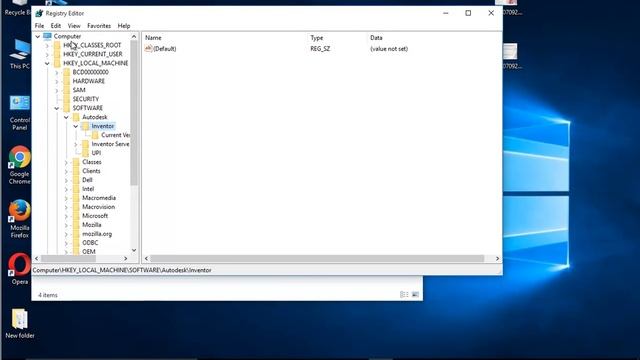Screen dimensions: 640x360
Task: Select the Inventor folder icon
Action: [85, 126]
